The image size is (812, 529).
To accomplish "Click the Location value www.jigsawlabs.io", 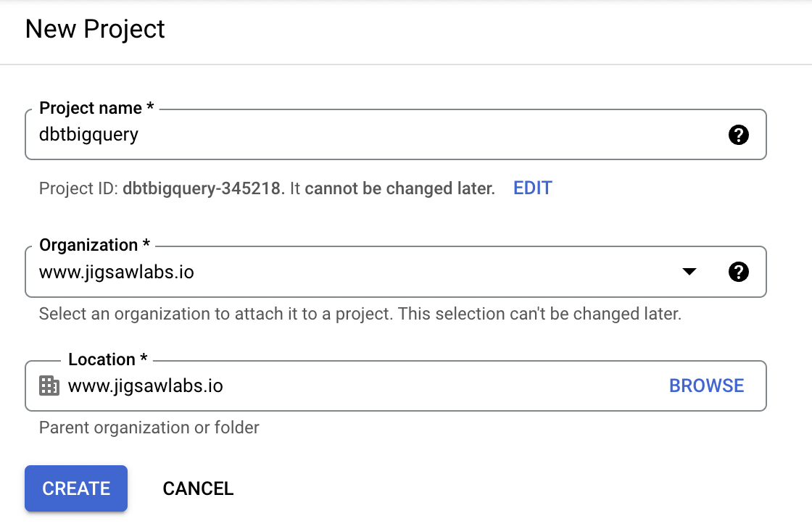I will pos(146,386).
